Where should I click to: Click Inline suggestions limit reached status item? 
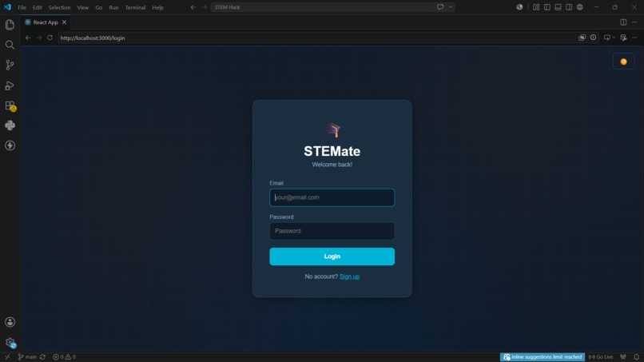coord(543,357)
